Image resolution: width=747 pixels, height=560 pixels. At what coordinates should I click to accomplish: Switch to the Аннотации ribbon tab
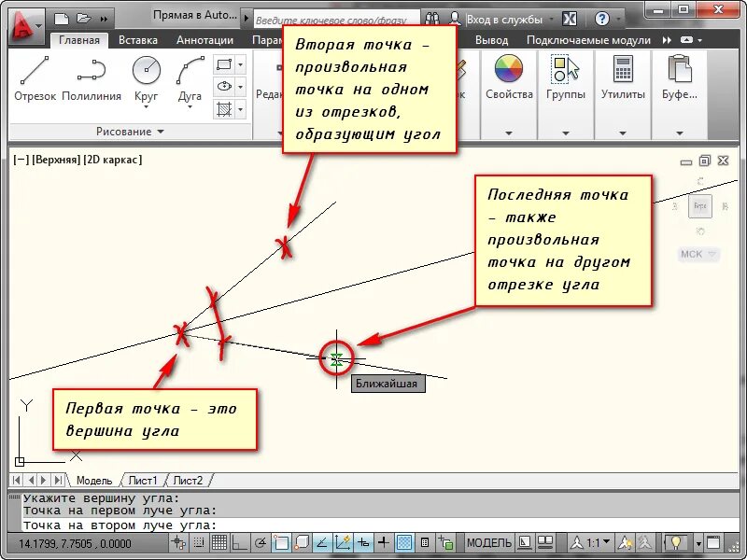(204, 40)
